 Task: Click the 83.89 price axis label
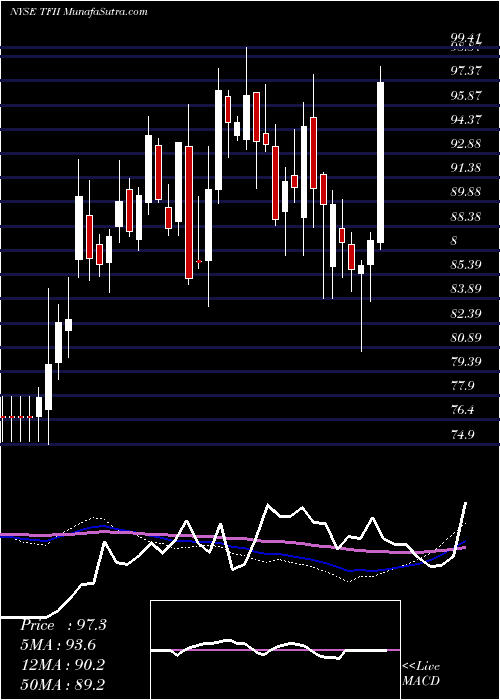click(466, 288)
